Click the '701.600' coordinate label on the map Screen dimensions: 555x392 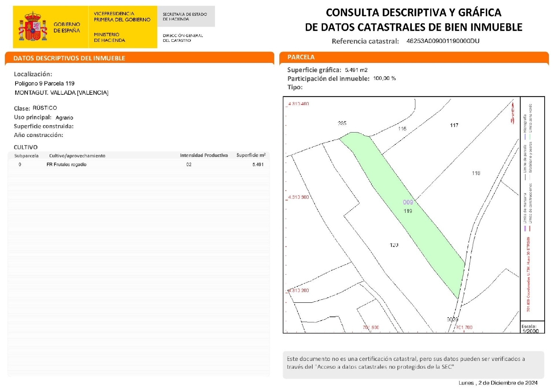click(371, 328)
